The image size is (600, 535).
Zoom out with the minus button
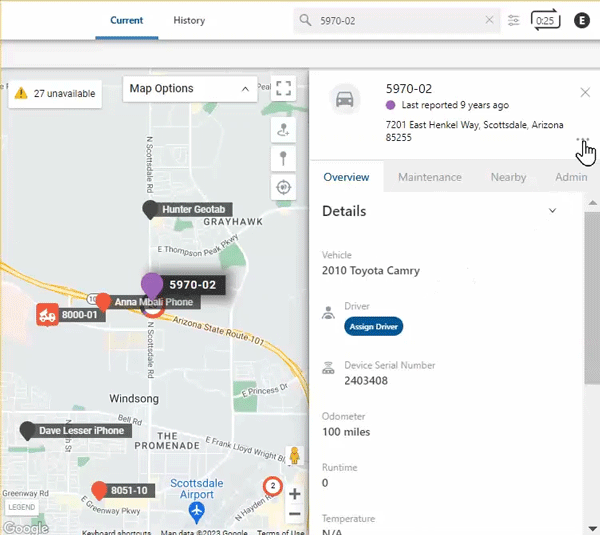tap(295, 514)
